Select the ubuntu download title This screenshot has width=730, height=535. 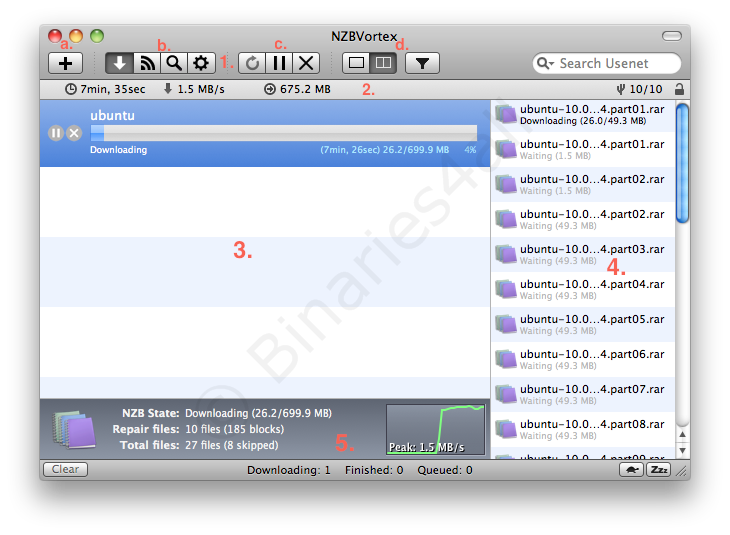pos(112,115)
